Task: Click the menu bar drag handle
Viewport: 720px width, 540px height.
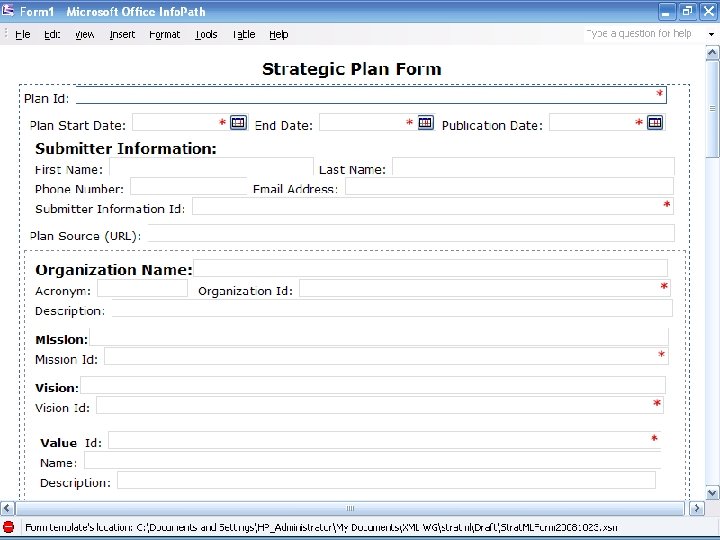Action: coord(6,34)
